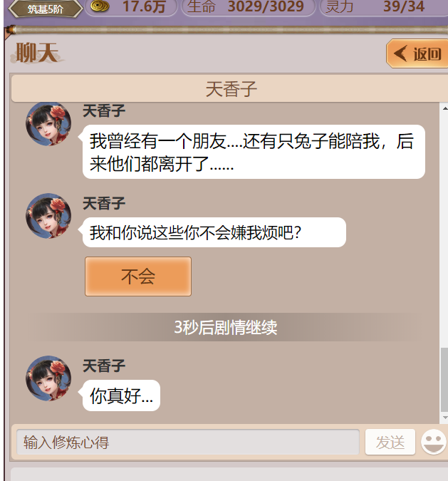The image size is (448, 481).
Task: Click the chat scrollbar thumb
Action: [444, 380]
